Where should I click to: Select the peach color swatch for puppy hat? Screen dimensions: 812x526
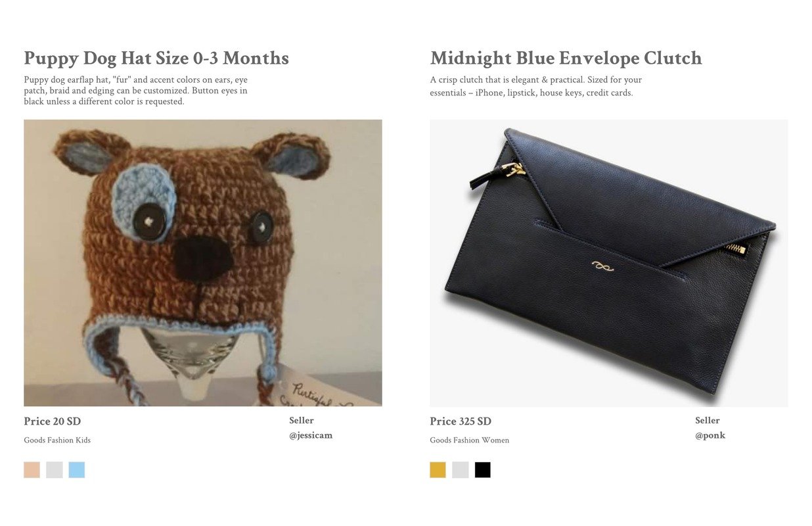tap(32, 469)
